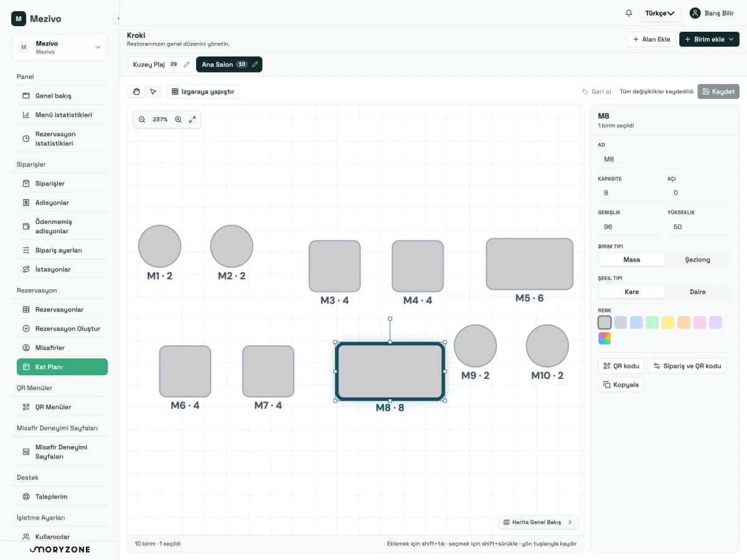Open Genel bakış dashboard

pos(62,96)
